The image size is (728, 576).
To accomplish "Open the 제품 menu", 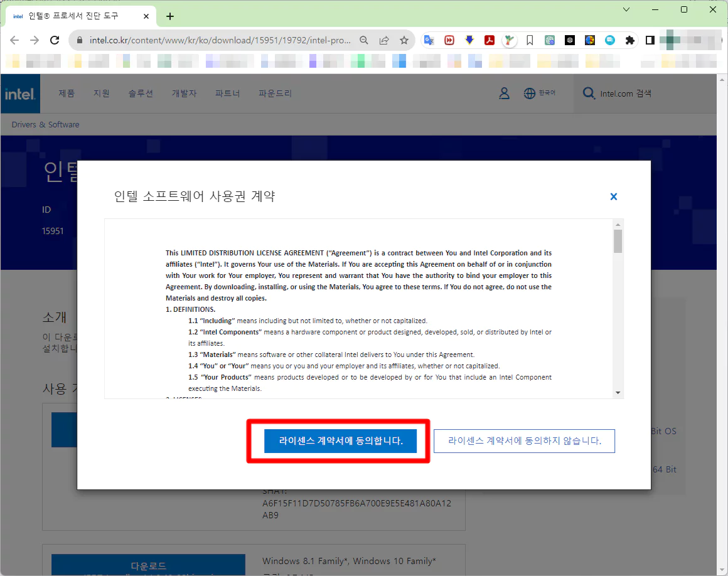I will pos(67,93).
